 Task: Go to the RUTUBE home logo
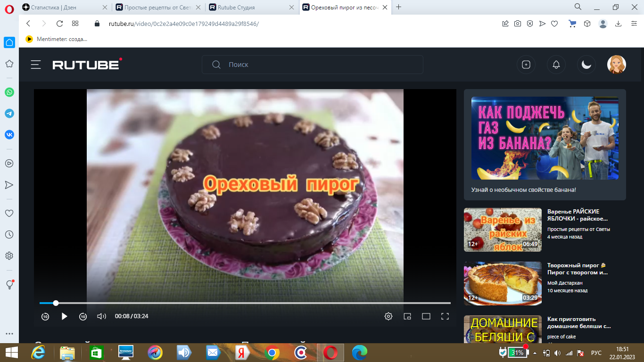click(x=87, y=64)
